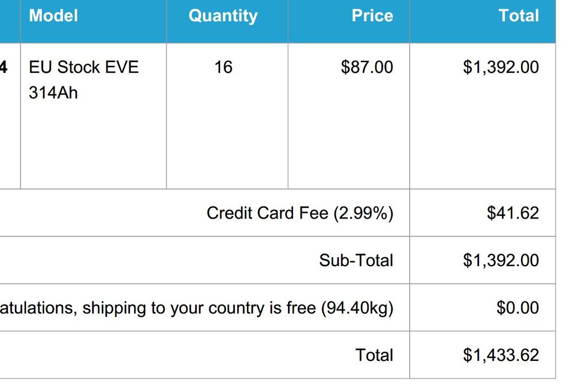Click the 94.40kg weight text
The width and height of the screenshot is (574, 392).
point(356,308)
